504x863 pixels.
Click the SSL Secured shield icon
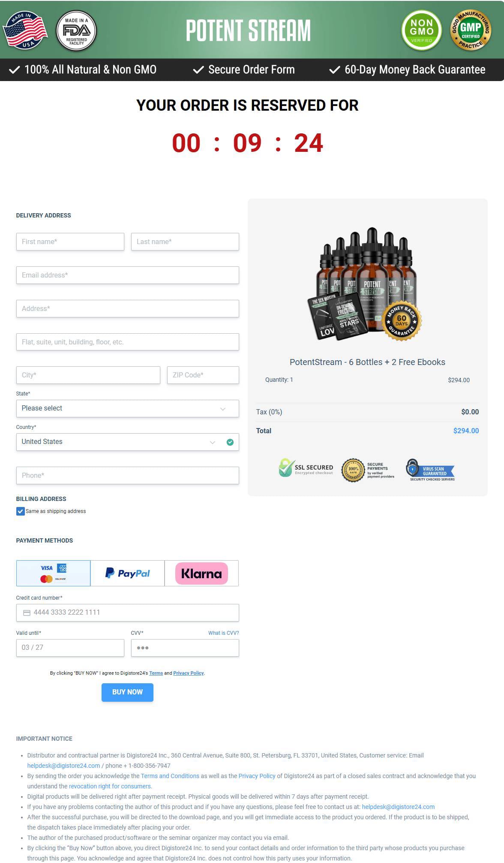tap(285, 468)
